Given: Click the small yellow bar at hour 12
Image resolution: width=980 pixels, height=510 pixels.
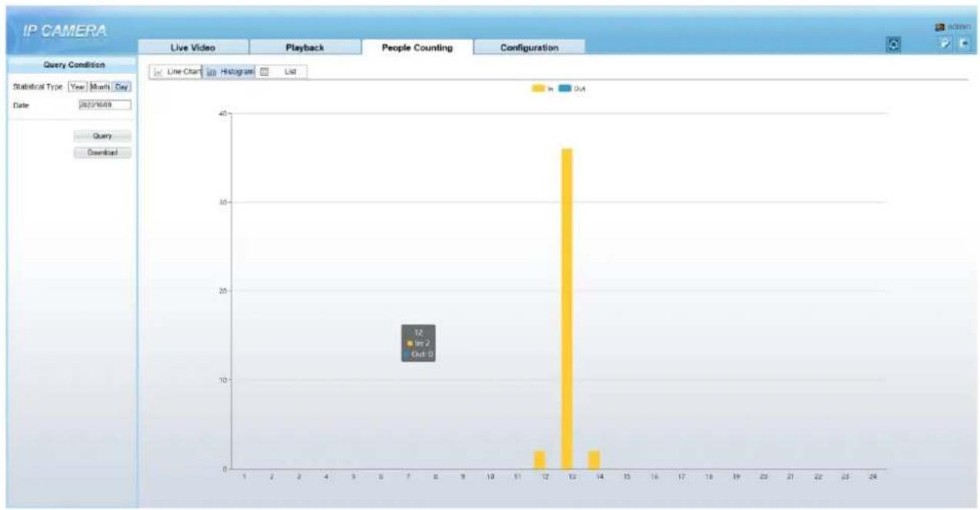Looking at the screenshot, I should pos(540,460).
